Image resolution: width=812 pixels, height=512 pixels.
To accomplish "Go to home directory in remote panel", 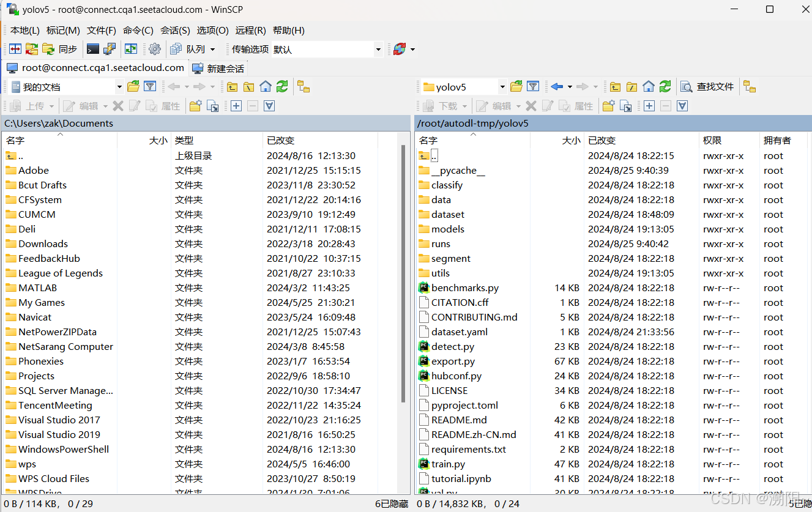I will pyautogui.click(x=649, y=87).
